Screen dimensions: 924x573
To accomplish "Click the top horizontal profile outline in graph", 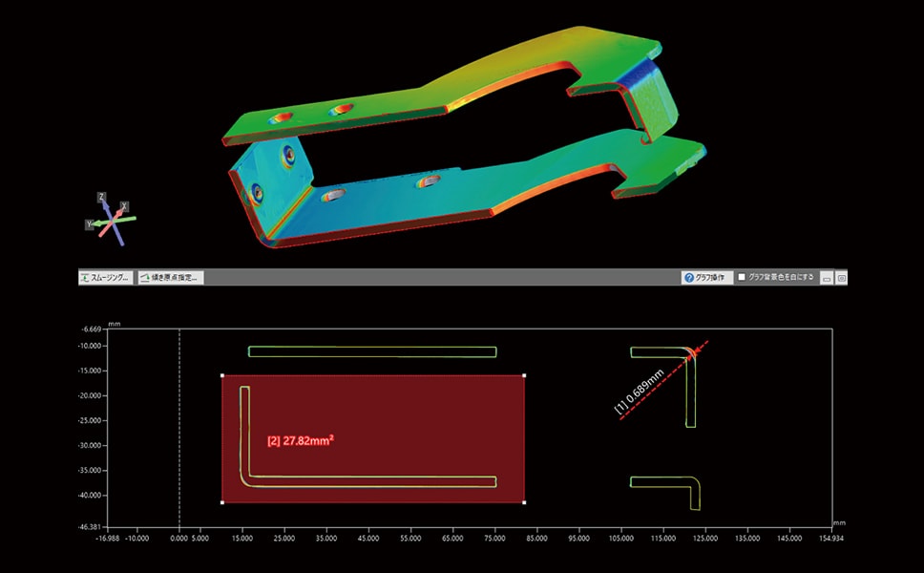I will click(x=372, y=352).
